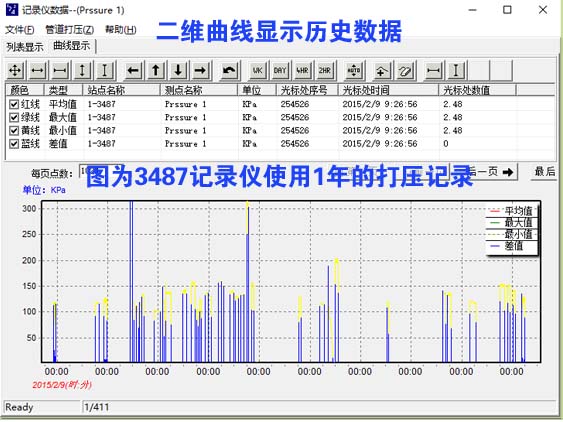The width and height of the screenshot is (563, 422).
Task: Select the four-way pan arrows tool
Action: [15, 70]
